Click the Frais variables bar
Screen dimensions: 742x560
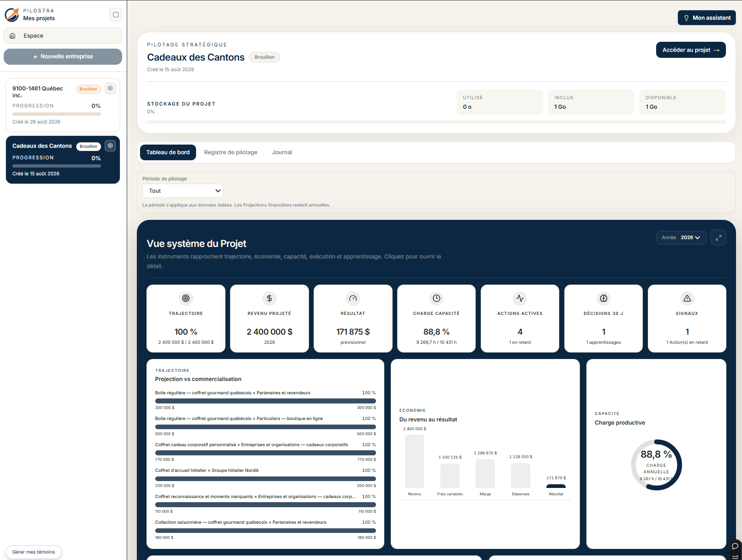pos(450,476)
